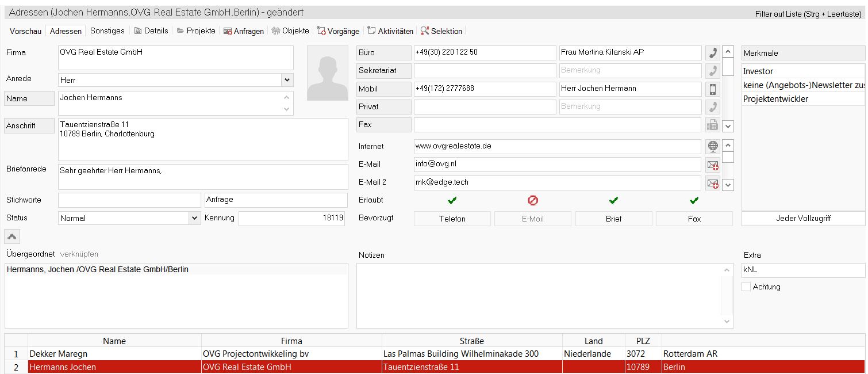Toggle the green checkmark above Telefon button
The image size is (868, 374).
click(x=452, y=200)
